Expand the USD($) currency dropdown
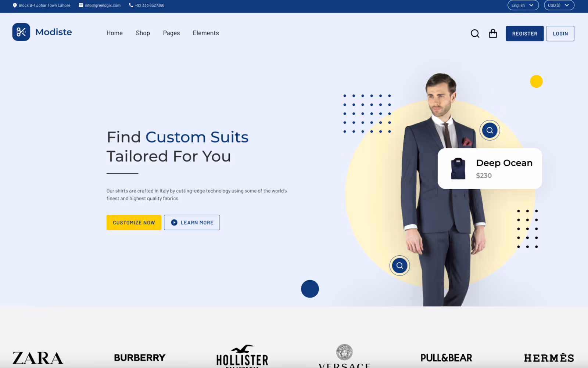This screenshot has height=368, width=588. click(559, 5)
